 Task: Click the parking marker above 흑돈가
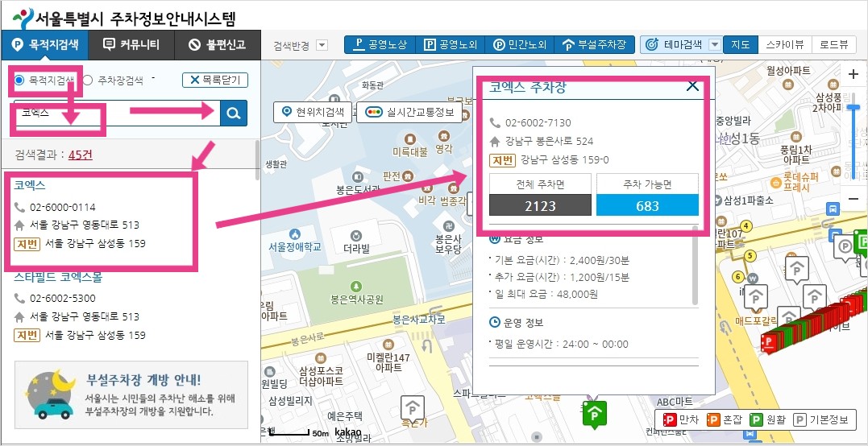tap(413, 410)
